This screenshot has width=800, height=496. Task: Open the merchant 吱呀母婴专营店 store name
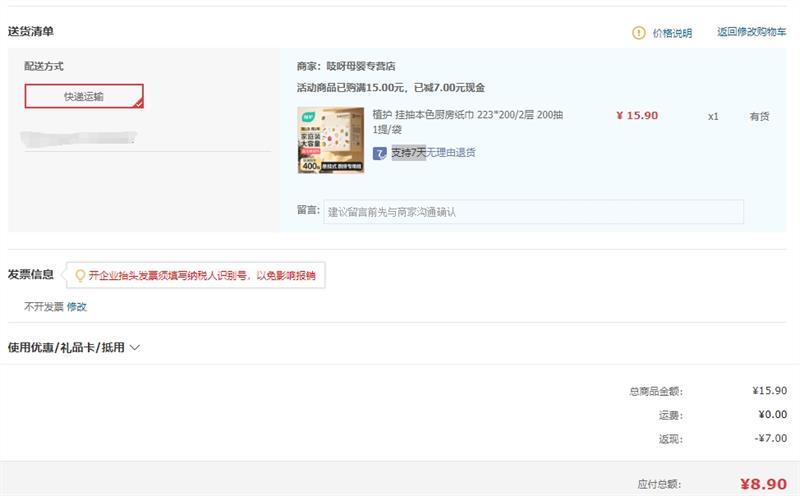(361, 66)
